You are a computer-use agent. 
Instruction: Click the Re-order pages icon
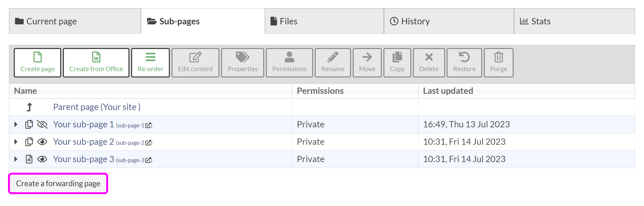point(150,57)
